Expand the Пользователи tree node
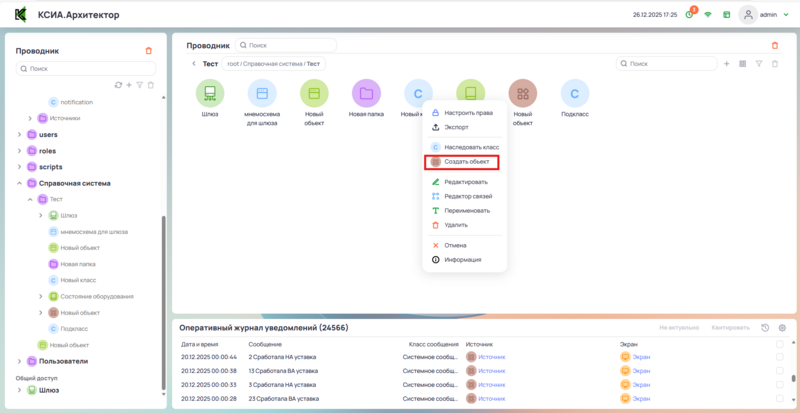The image size is (800, 413). pyautogui.click(x=19, y=361)
